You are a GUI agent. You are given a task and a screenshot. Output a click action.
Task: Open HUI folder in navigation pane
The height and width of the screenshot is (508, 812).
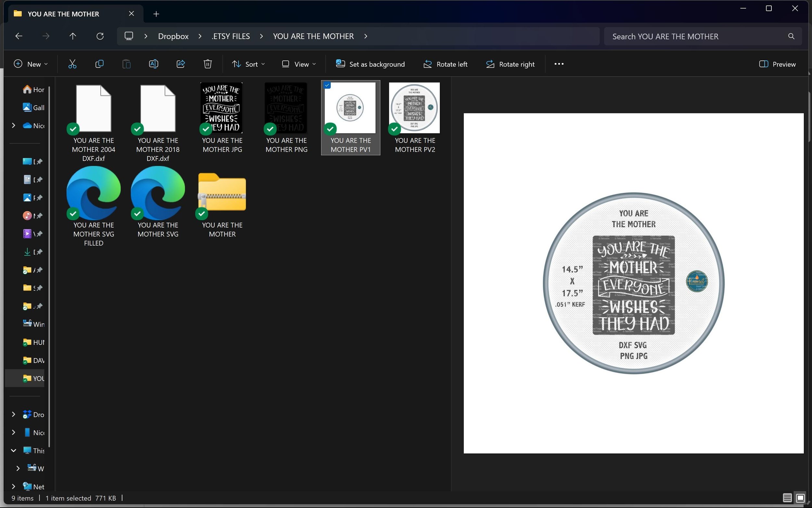pyautogui.click(x=33, y=342)
